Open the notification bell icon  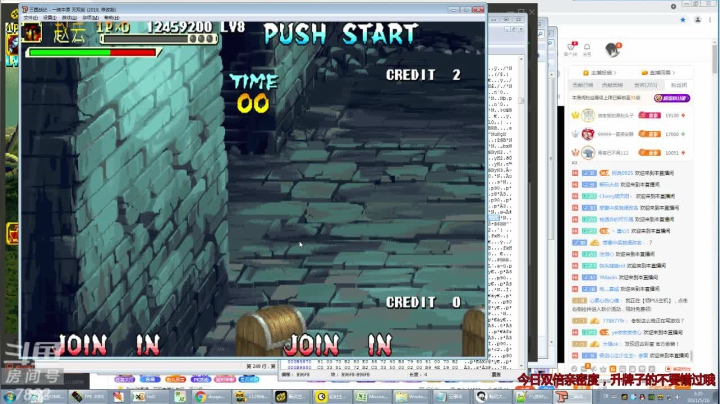(587, 49)
